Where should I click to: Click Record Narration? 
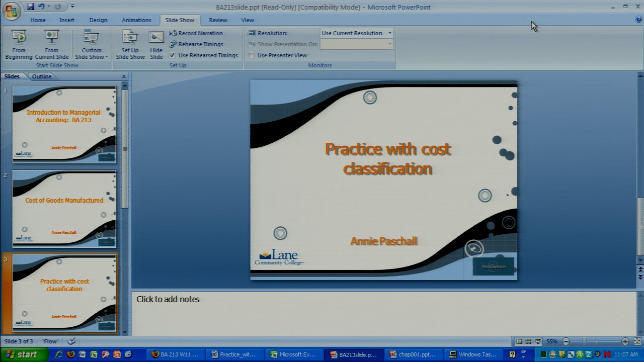coord(200,33)
